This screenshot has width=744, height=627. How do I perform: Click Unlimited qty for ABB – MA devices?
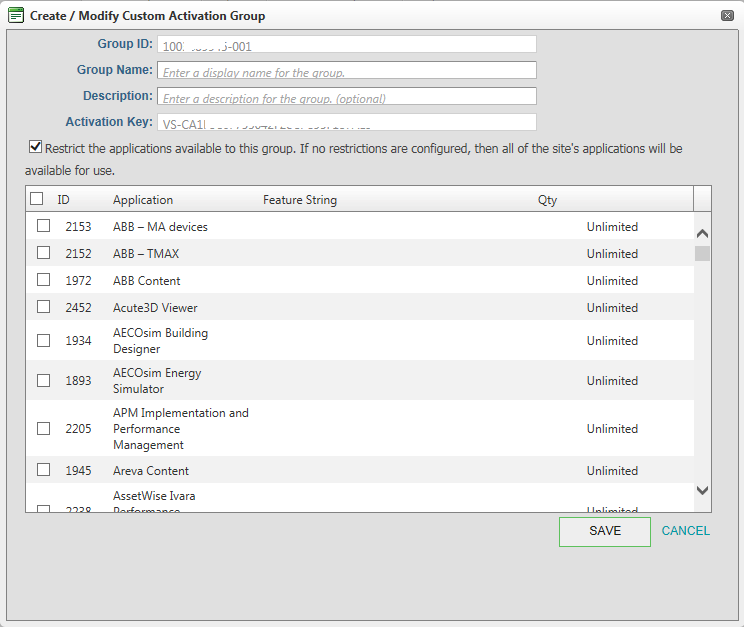click(612, 227)
